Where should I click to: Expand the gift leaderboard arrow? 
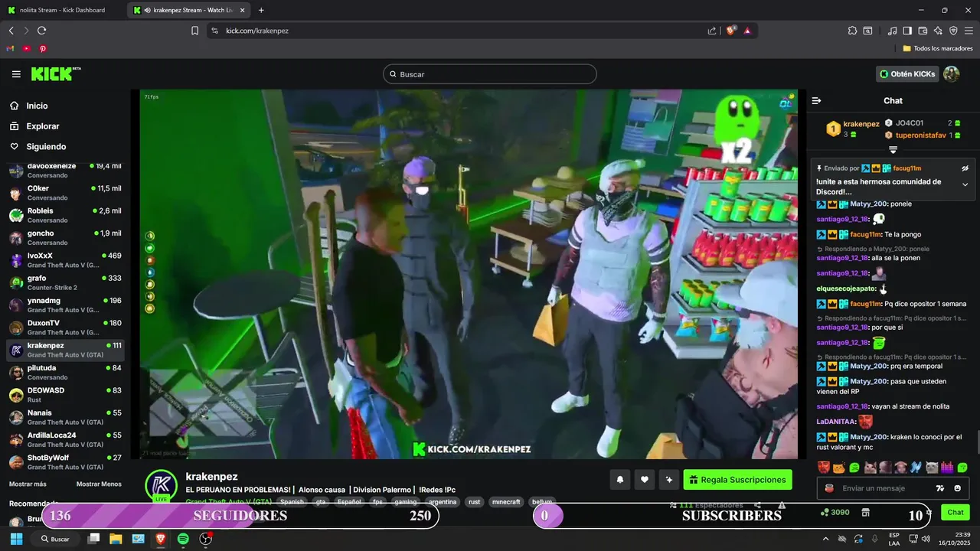pyautogui.click(x=893, y=149)
